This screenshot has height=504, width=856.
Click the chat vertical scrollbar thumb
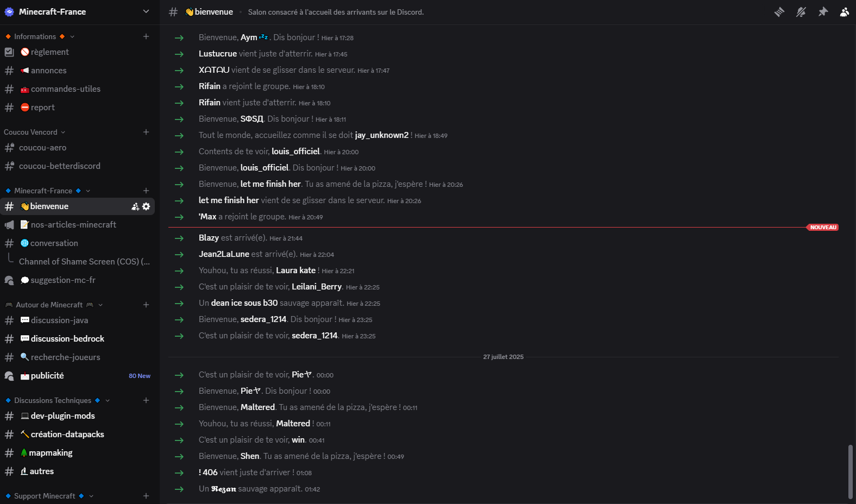[x=851, y=471]
